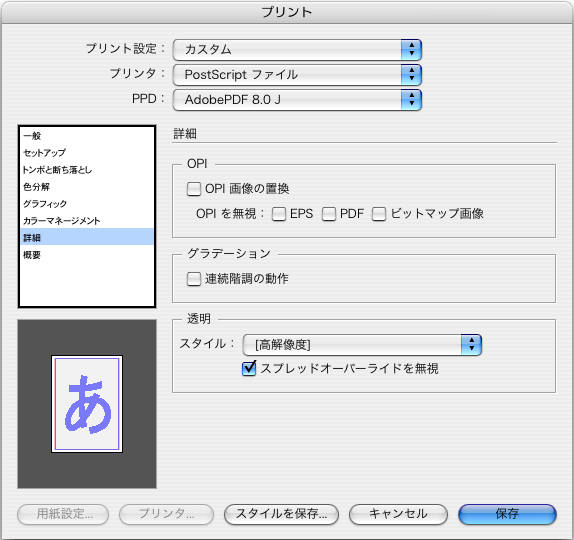Check the PDF option for OPI を無視
The image size is (574, 540).
(328, 214)
